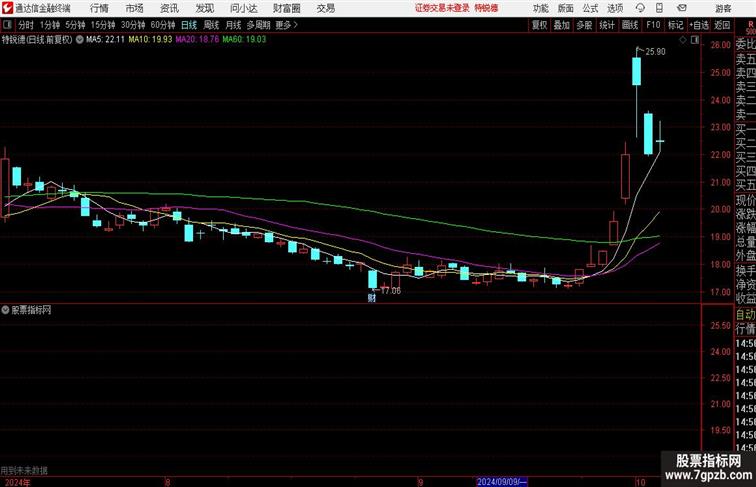
Task: Switch to the 30分钟 period
Action: click(x=133, y=25)
